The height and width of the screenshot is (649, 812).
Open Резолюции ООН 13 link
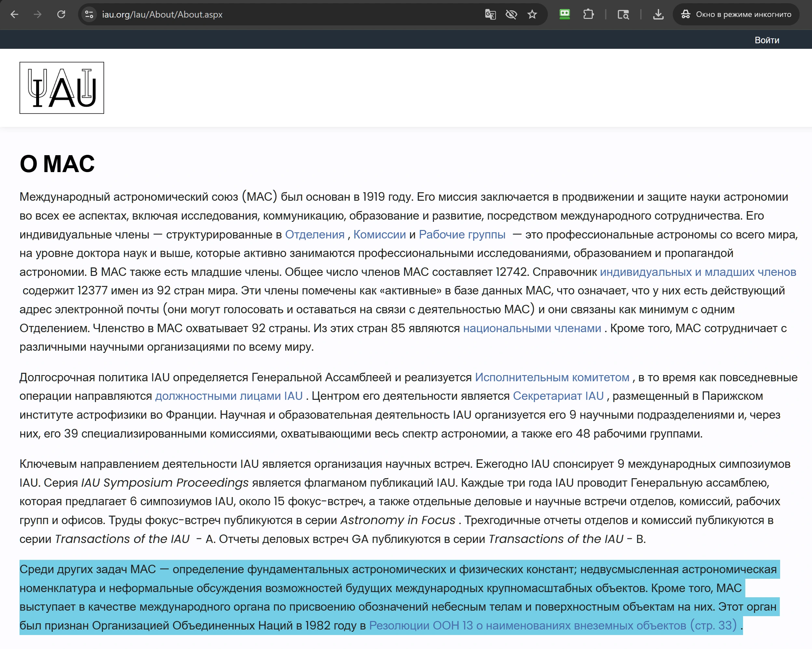[553, 625]
